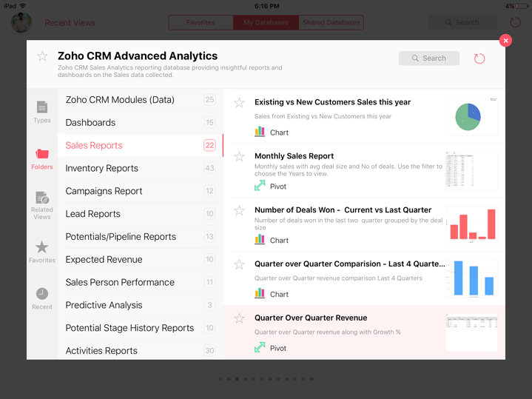Viewport: 532px width, 399px height.
Task: Open the Inventory Reports folder
Action: pos(141,168)
